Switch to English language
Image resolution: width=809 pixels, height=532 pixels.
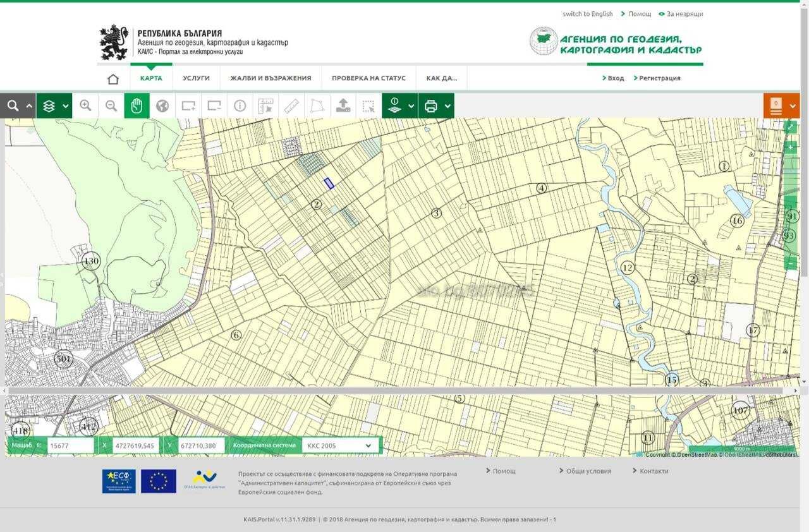click(588, 14)
